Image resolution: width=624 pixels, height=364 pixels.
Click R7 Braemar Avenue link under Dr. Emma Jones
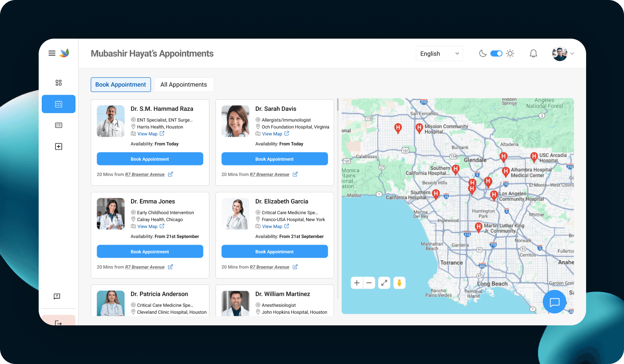[145, 267]
